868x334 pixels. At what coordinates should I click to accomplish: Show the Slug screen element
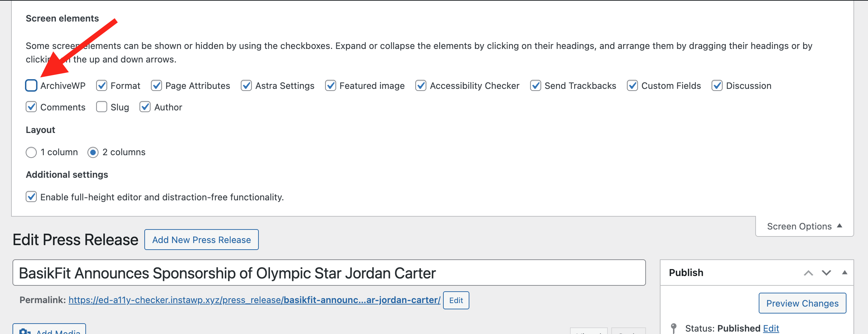[x=102, y=107]
